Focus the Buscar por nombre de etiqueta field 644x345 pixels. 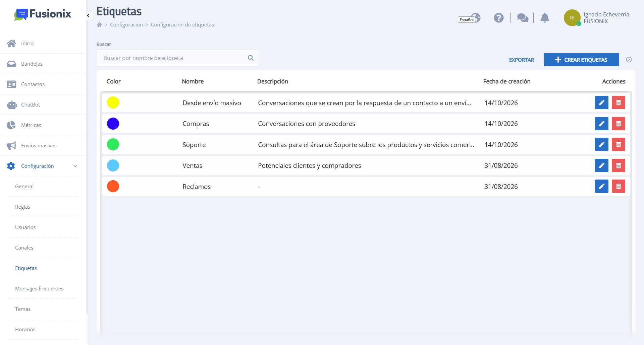coord(177,58)
